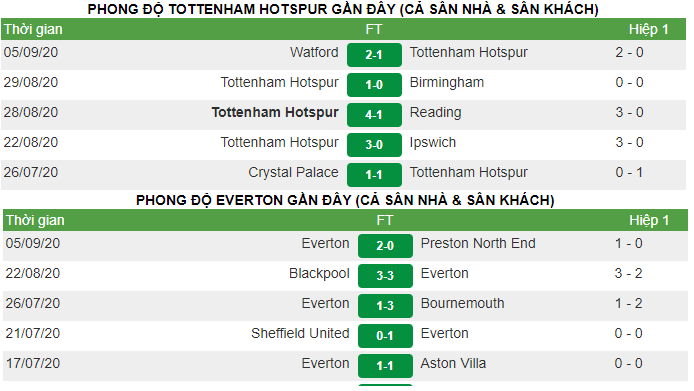The width and height of the screenshot is (694, 391).
Task: Click the Aston Villa team name
Action: click(x=453, y=364)
